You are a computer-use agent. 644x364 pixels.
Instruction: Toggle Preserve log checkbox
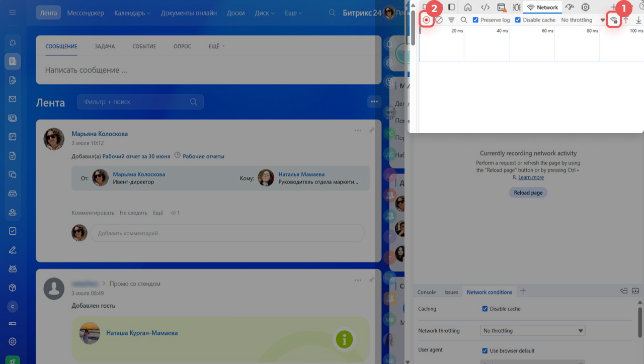476,20
